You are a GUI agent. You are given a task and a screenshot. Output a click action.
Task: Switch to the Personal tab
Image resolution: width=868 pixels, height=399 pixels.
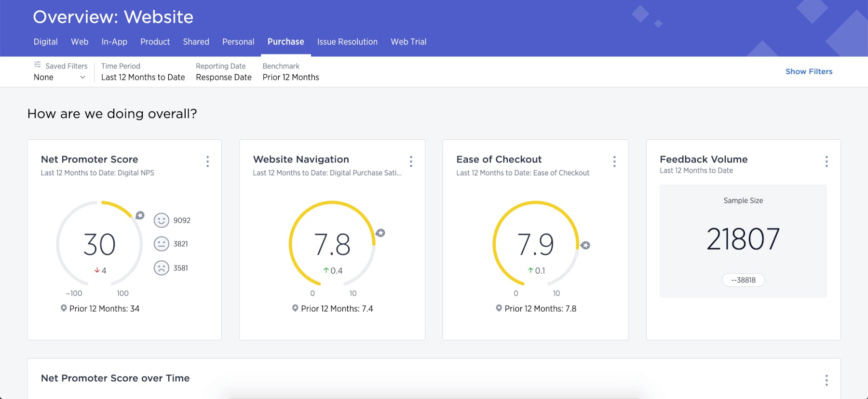238,42
